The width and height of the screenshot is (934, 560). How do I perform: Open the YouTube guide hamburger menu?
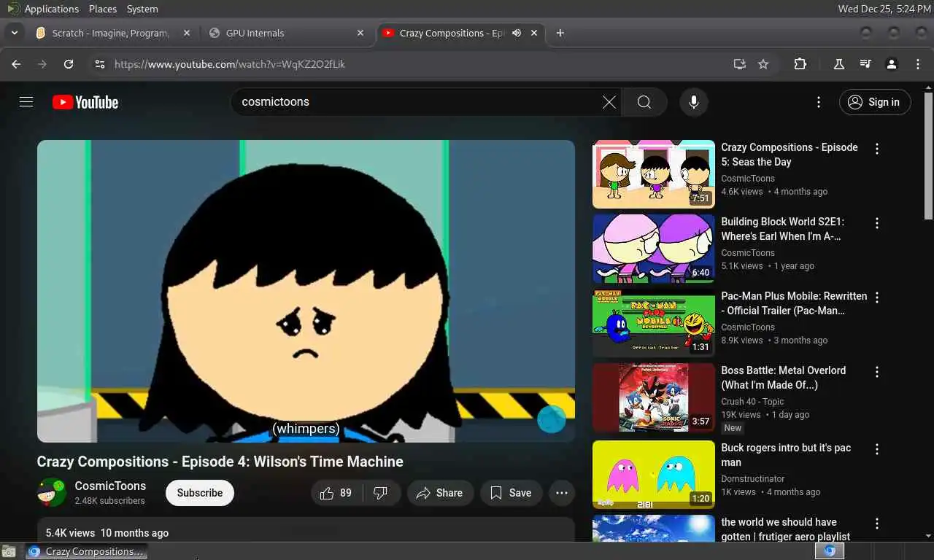26,102
